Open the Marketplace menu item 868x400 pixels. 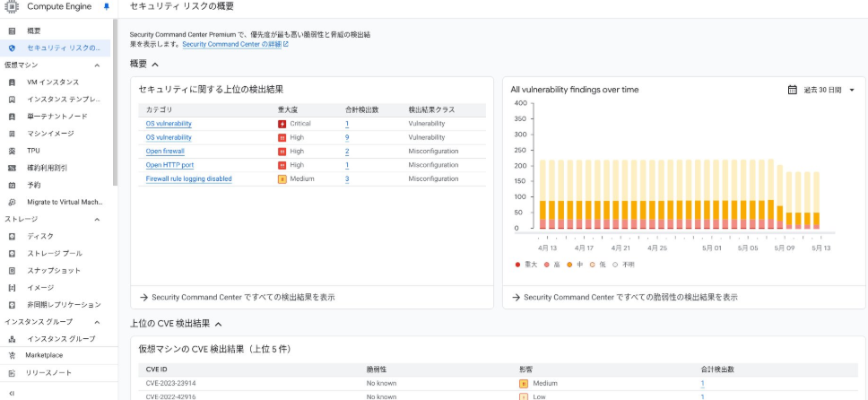click(44, 356)
